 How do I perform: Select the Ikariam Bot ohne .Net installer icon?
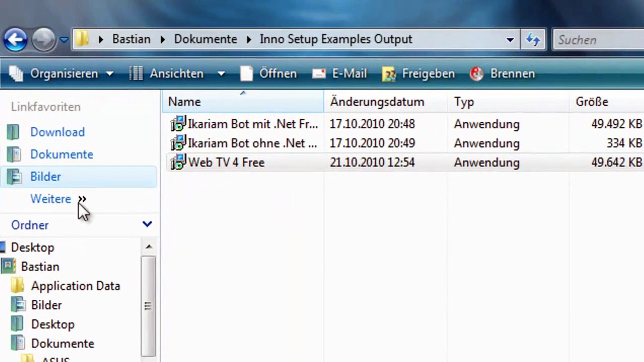tap(178, 143)
